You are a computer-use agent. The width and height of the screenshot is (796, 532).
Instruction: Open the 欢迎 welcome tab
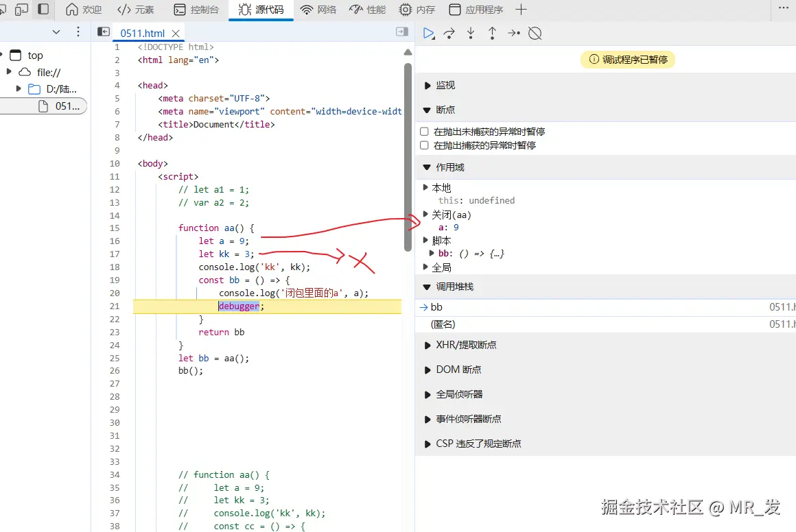(84, 10)
